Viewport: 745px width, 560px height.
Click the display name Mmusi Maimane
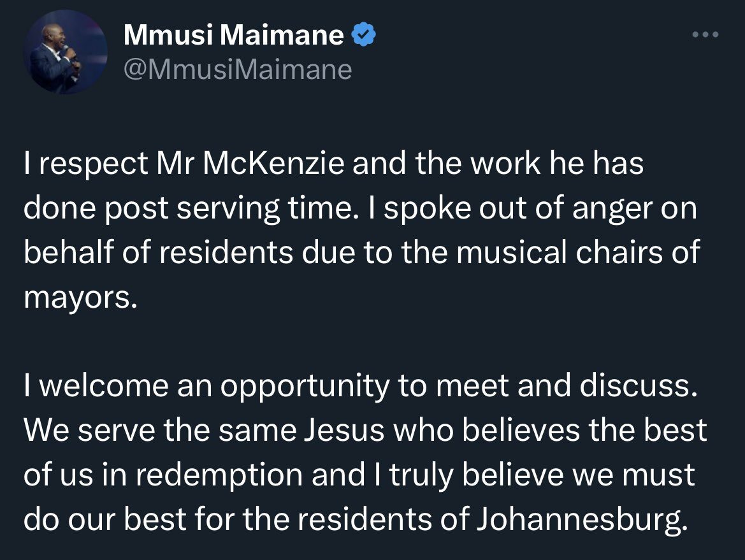(x=234, y=34)
